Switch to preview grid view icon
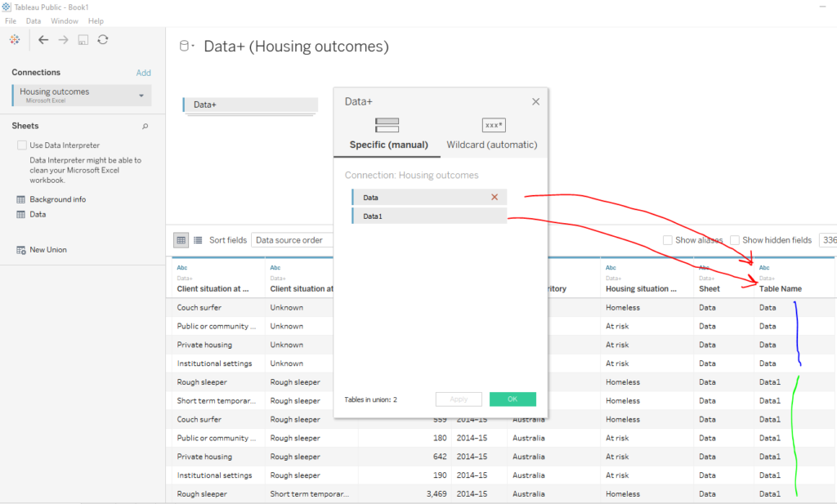 click(x=181, y=240)
